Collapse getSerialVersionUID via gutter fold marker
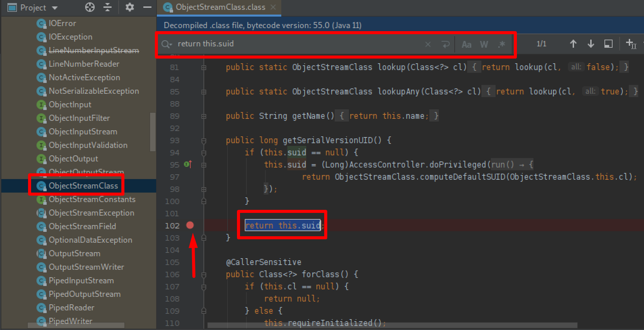 tap(203, 140)
